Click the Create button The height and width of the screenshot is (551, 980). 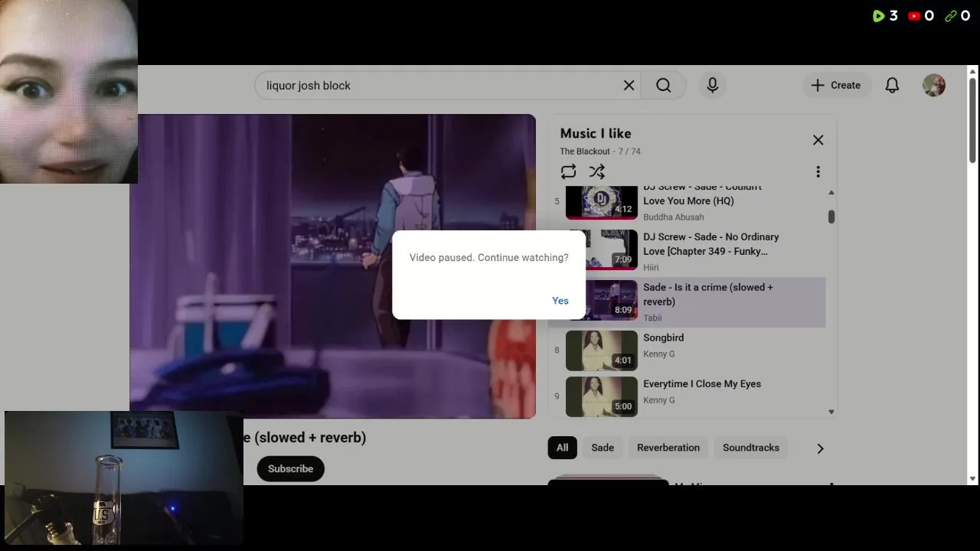(836, 86)
